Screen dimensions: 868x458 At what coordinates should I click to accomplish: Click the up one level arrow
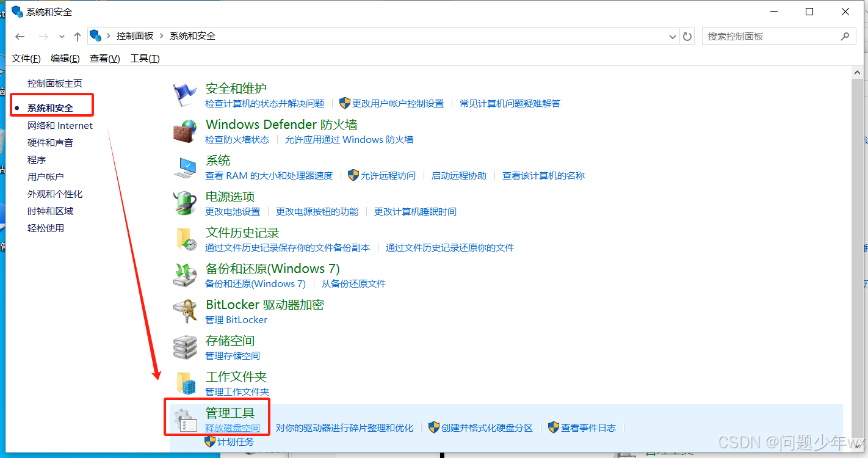78,37
